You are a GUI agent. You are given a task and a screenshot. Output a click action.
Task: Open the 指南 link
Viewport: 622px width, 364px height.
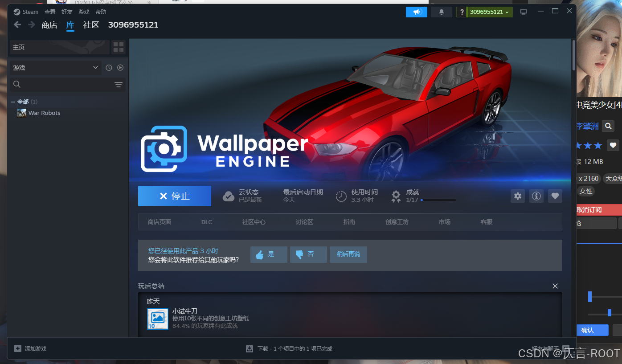pyautogui.click(x=349, y=222)
